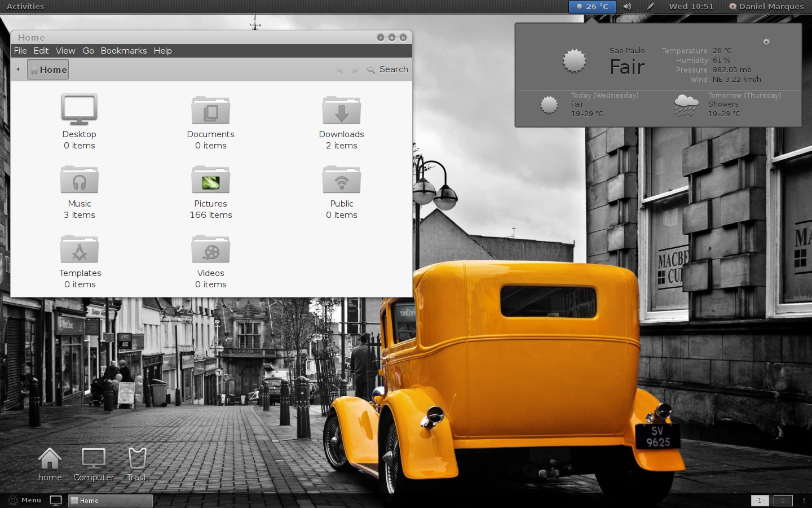Switch to workspace 1

760,501
